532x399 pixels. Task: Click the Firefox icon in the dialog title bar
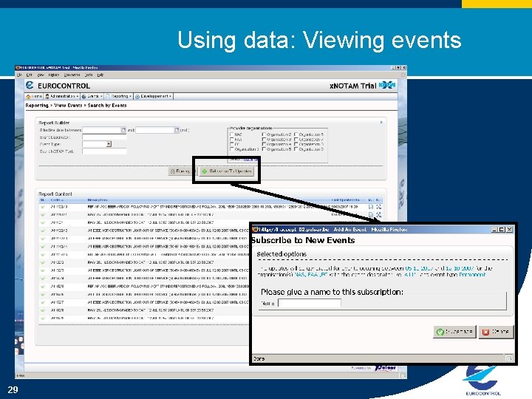(256, 230)
